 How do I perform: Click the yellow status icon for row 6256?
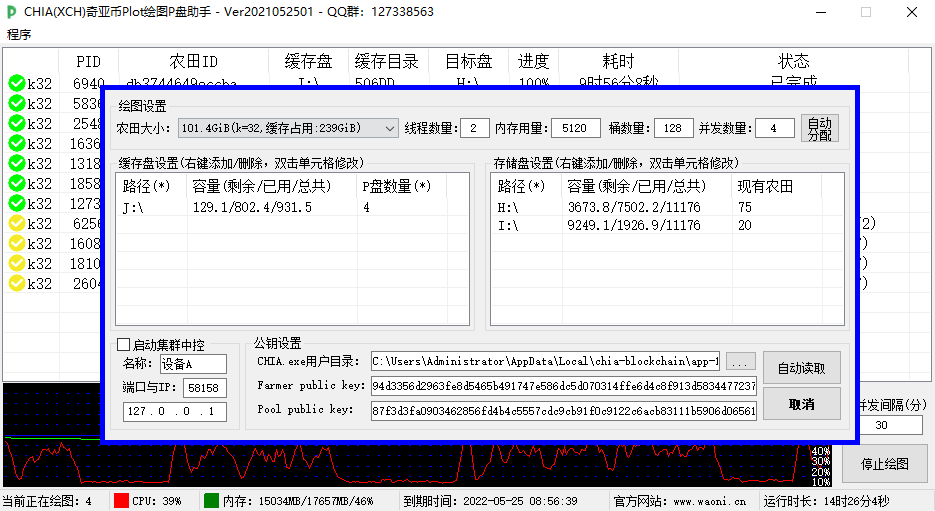[17, 224]
